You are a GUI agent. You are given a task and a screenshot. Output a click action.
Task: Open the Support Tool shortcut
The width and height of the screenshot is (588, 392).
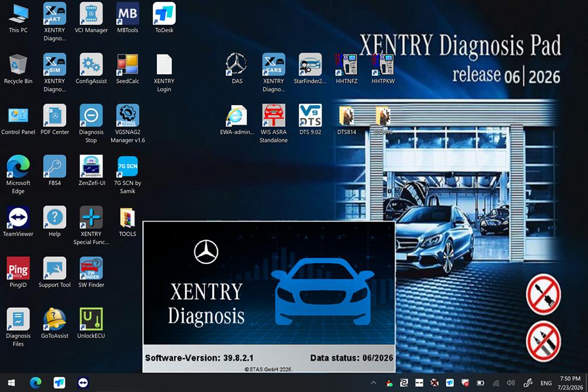coord(55,273)
